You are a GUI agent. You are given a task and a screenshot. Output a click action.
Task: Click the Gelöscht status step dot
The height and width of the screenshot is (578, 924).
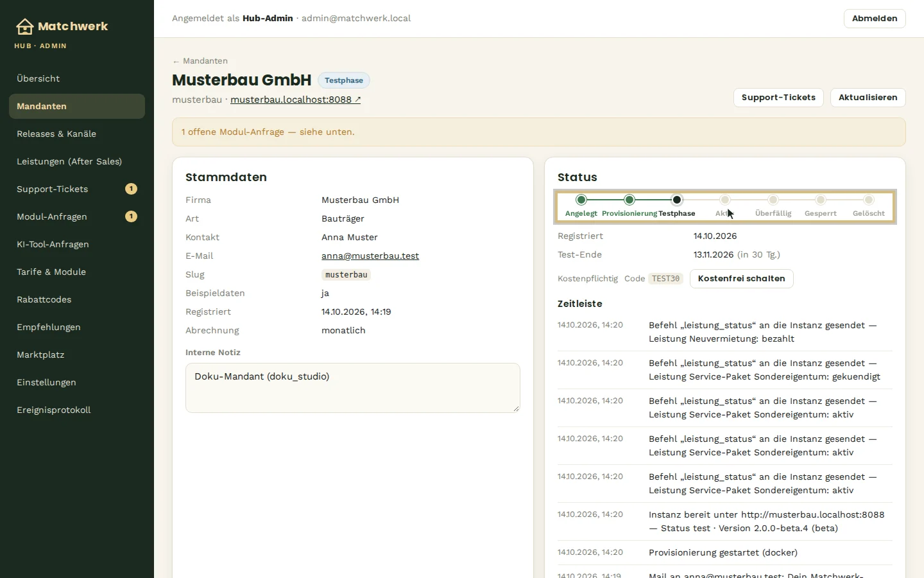[x=869, y=200]
